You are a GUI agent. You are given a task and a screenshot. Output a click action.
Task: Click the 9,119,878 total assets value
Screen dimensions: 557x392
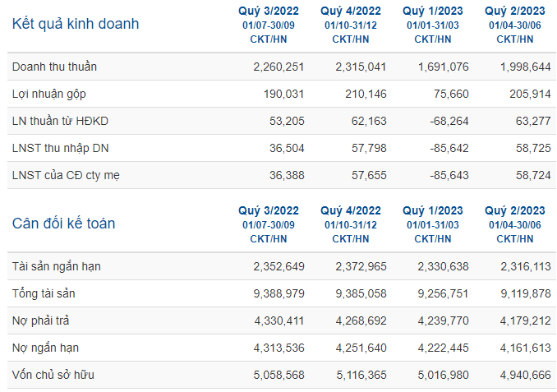(x=526, y=293)
